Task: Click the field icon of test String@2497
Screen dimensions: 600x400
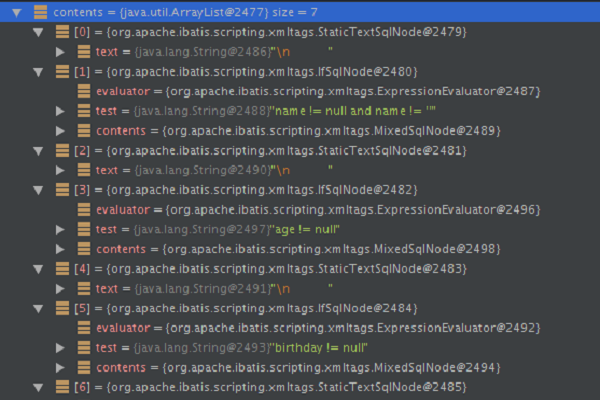Action: click(x=84, y=229)
